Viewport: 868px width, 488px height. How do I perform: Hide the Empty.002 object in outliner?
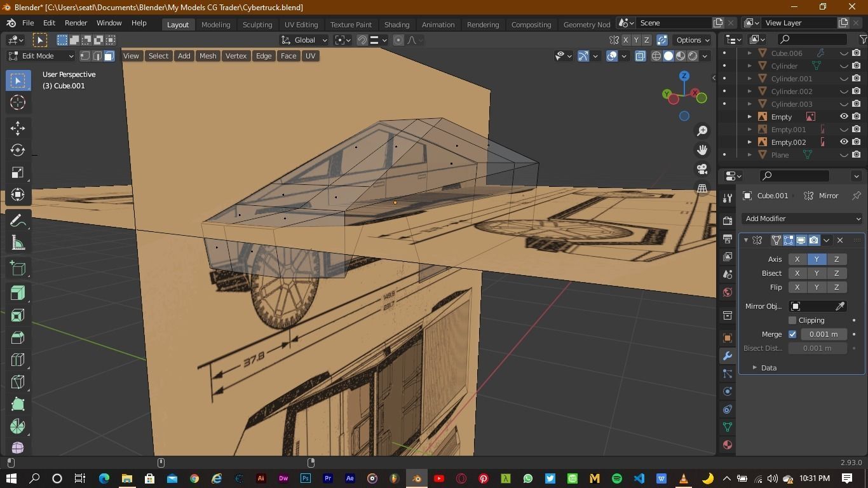coord(844,142)
